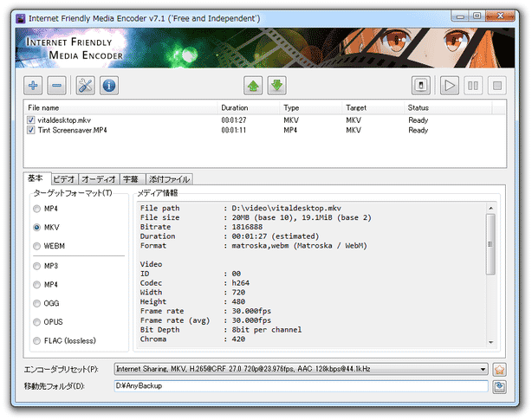Move file down with green down arrow
532x420 pixels.
tap(277, 86)
